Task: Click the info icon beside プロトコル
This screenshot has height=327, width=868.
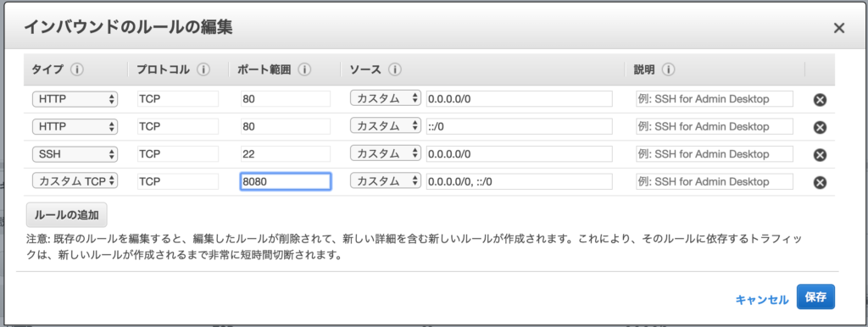Action: 203,69
